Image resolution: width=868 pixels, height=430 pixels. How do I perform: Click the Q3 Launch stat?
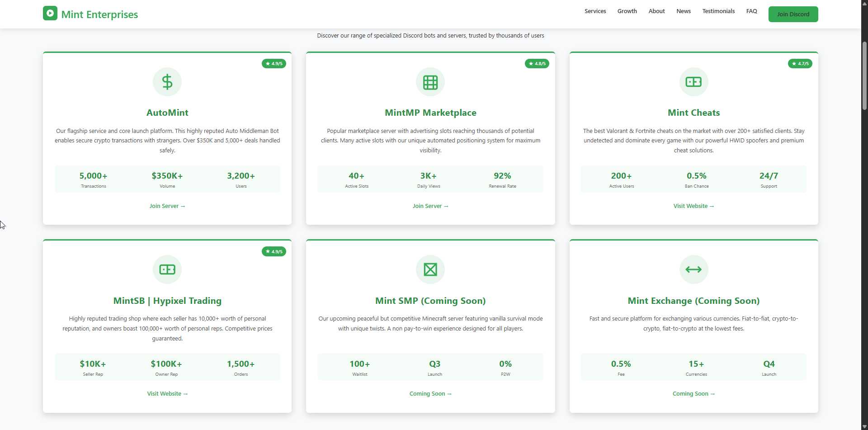tap(435, 368)
